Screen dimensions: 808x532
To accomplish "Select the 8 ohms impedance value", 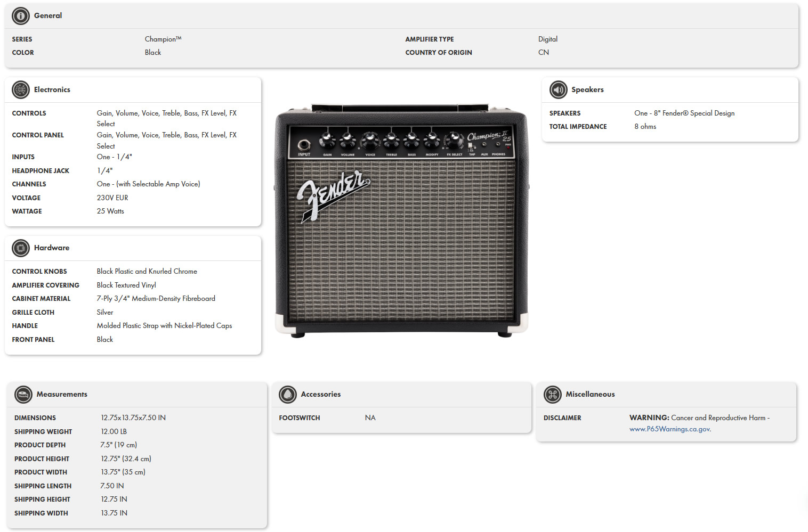I will click(x=645, y=127).
